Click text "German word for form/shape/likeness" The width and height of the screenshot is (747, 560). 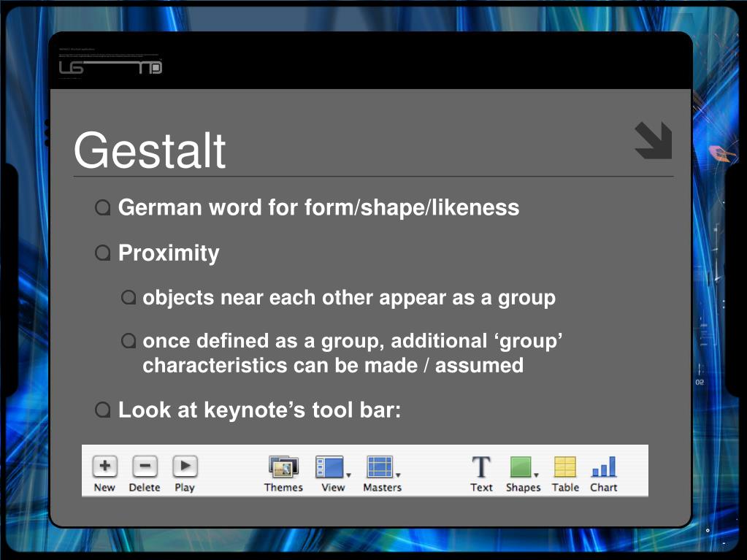(x=318, y=207)
